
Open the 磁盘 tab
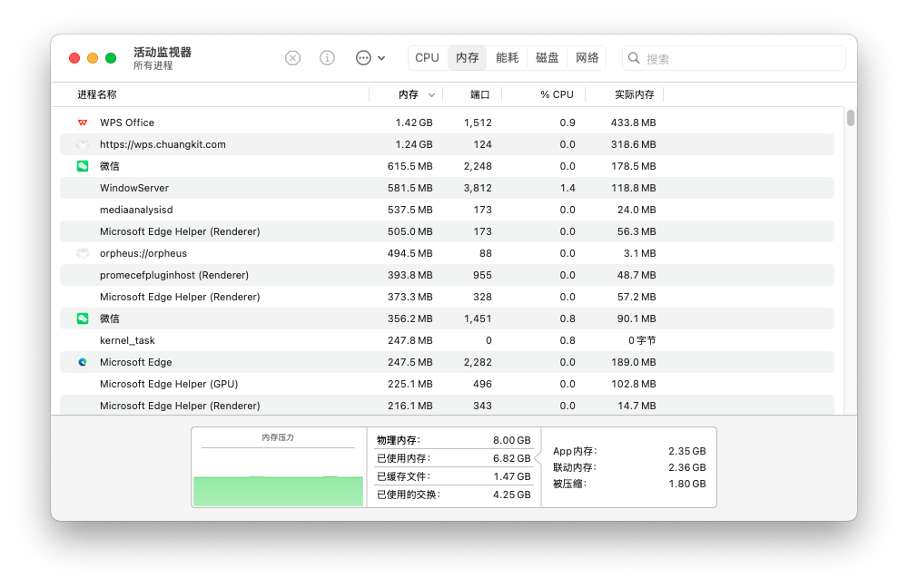(x=548, y=58)
